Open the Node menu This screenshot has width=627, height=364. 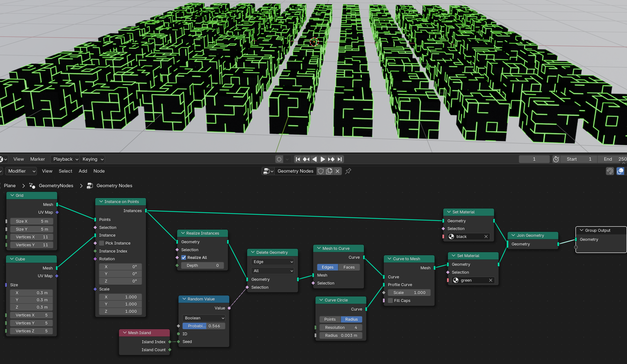pos(99,171)
